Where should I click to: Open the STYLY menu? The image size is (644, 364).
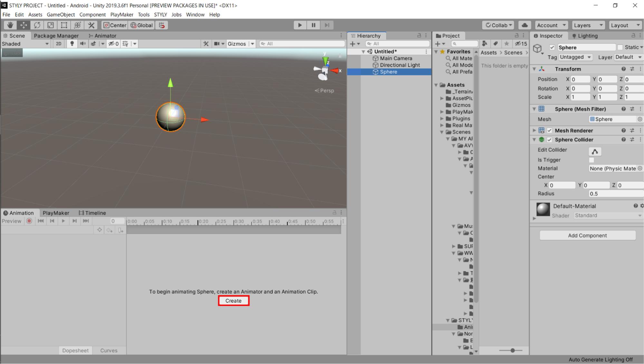[x=160, y=14]
